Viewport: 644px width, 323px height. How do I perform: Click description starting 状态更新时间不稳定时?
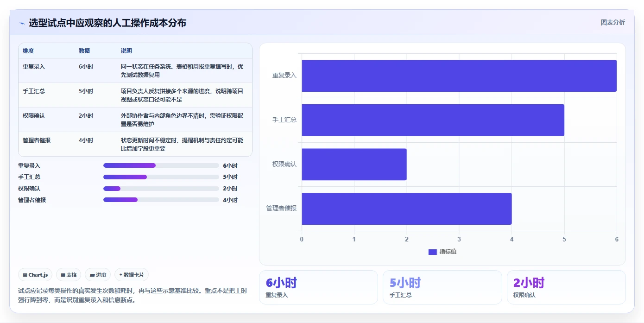[x=182, y=144]
